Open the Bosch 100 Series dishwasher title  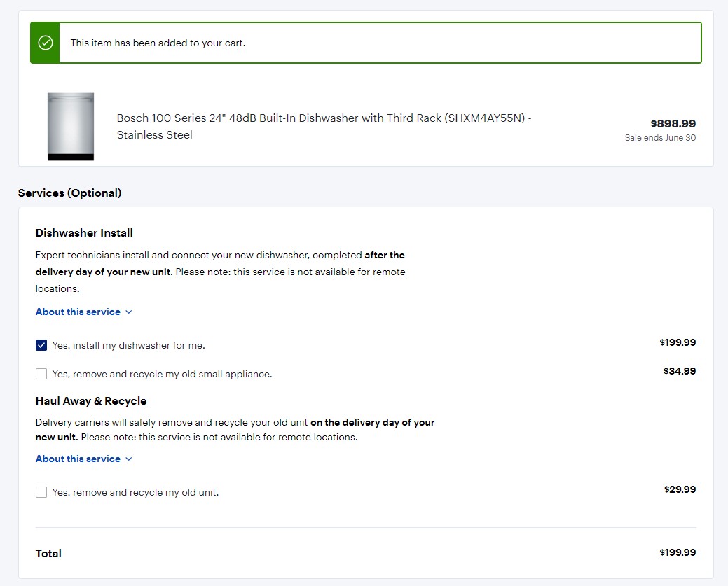(x=324, y=126)
